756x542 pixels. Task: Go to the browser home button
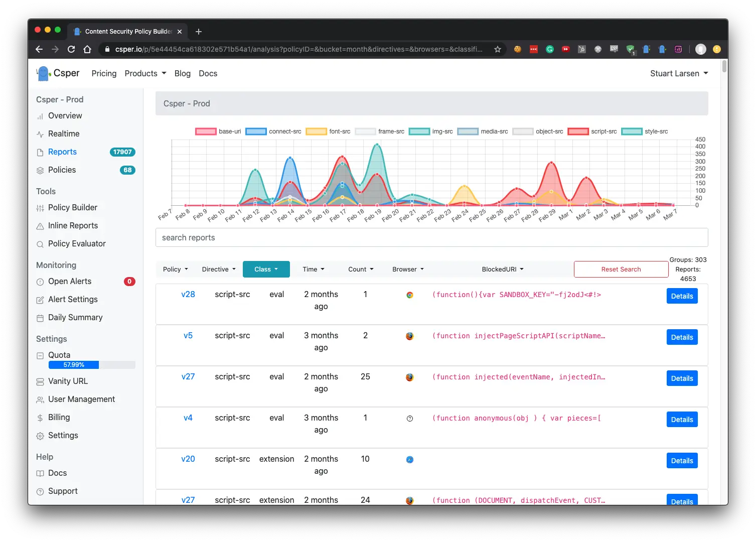click(87, 49)
